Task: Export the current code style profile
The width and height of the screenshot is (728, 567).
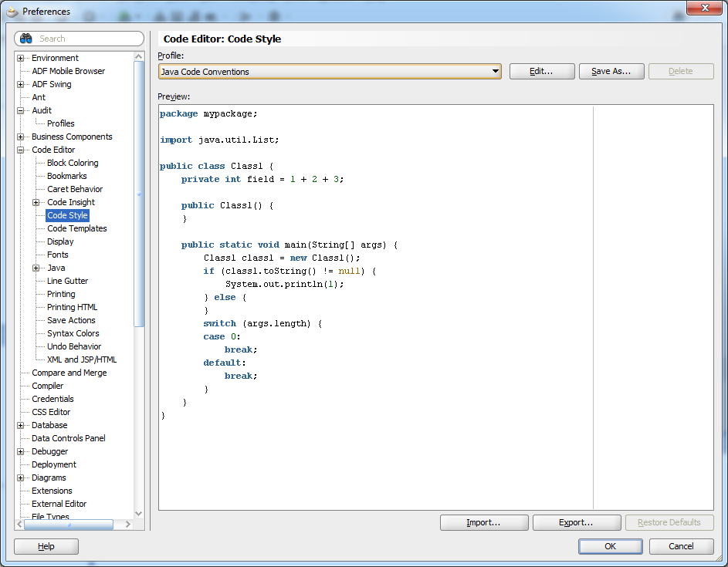Action: (x=577, y=522)
